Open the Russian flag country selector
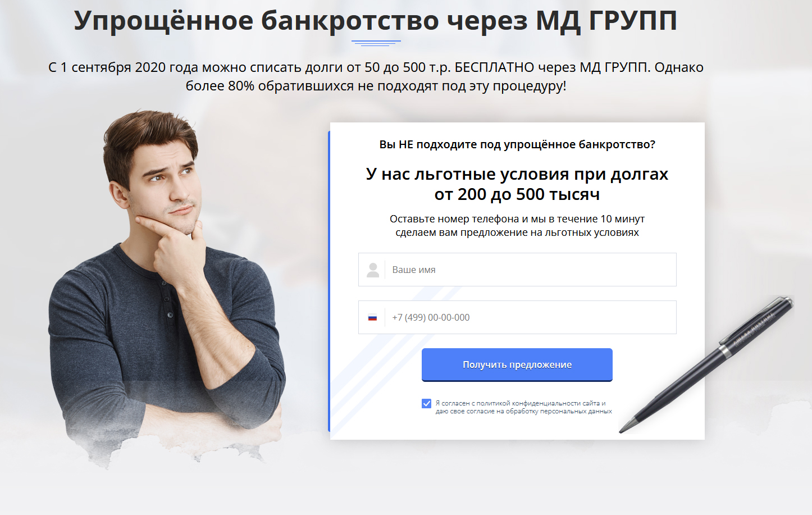Screen dimensions: 812x515 point(372,317)
